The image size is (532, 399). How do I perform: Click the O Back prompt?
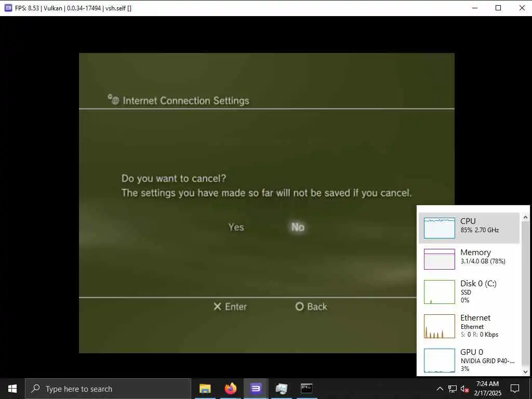click(311, 307)
